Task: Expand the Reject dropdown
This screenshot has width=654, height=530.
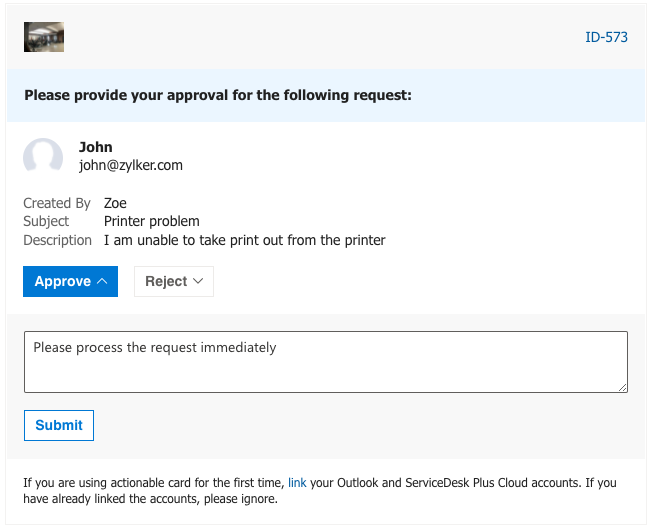Action: point(174,281)
